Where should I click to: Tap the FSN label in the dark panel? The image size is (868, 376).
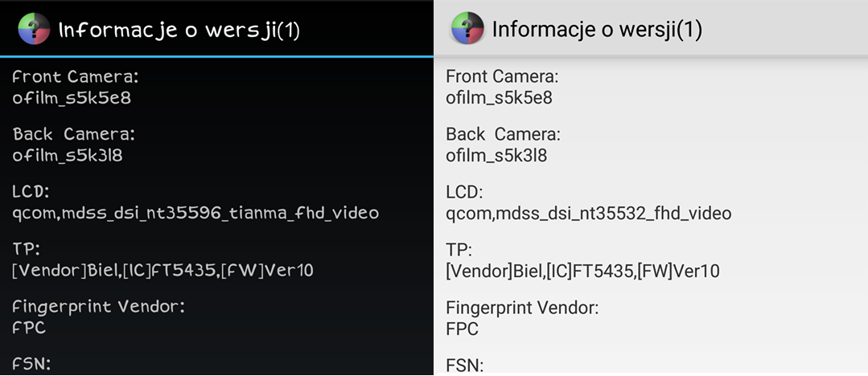[31, 365]
